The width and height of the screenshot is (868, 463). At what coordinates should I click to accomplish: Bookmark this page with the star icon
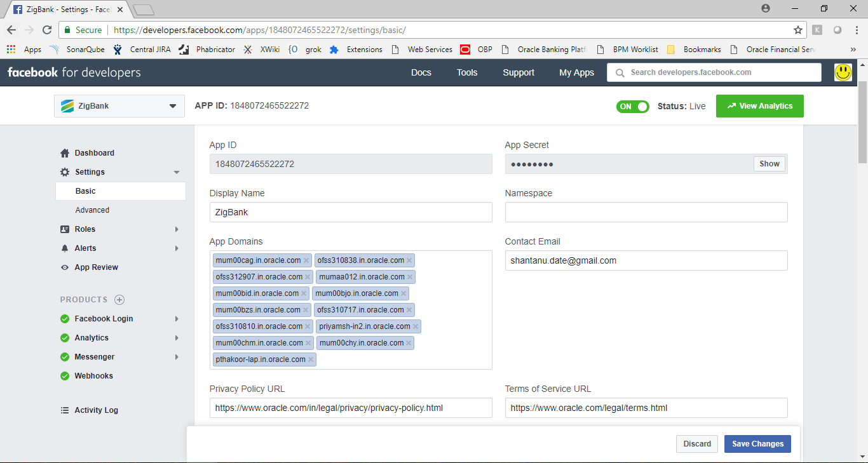pyautogui.click(x=798, y=30)
